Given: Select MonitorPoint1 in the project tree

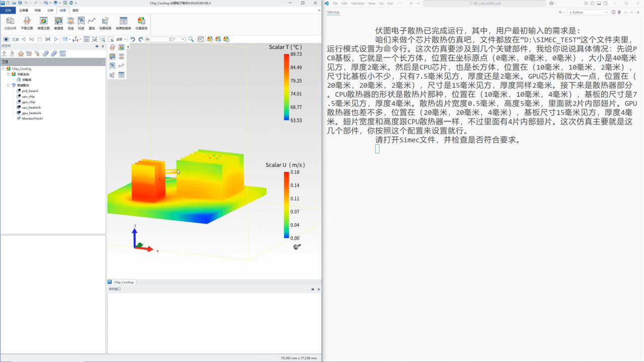Looking at the screenshot, I should coord(32,119).
